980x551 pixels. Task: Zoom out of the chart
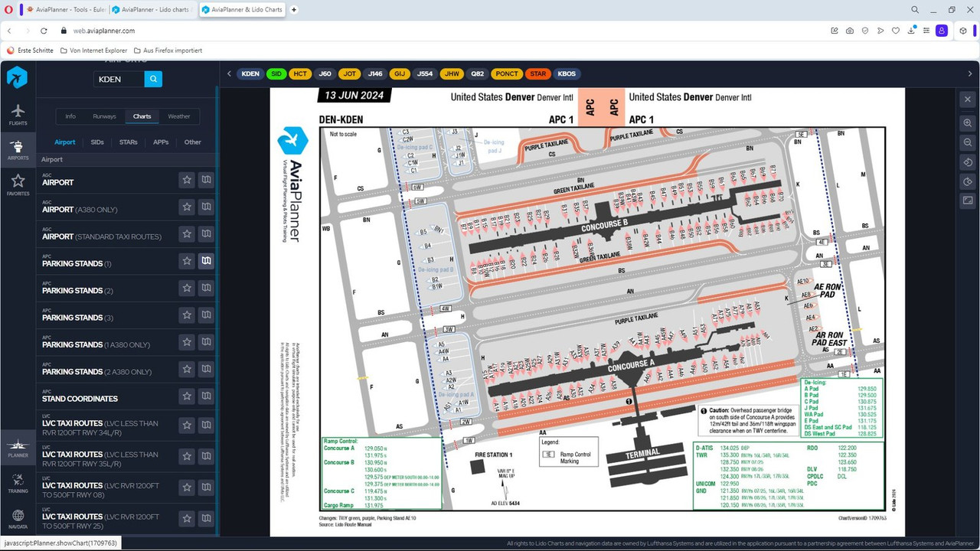(968, 142)
